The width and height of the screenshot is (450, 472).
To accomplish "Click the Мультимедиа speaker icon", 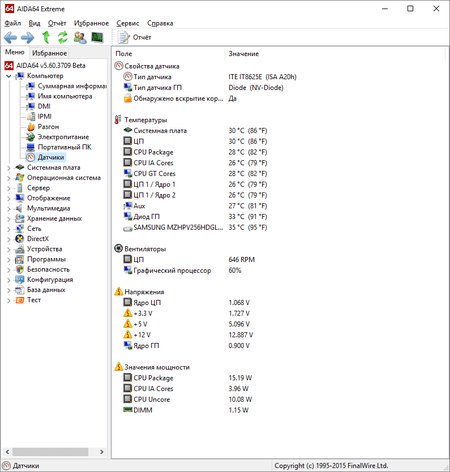I will (x=19, y=208).
